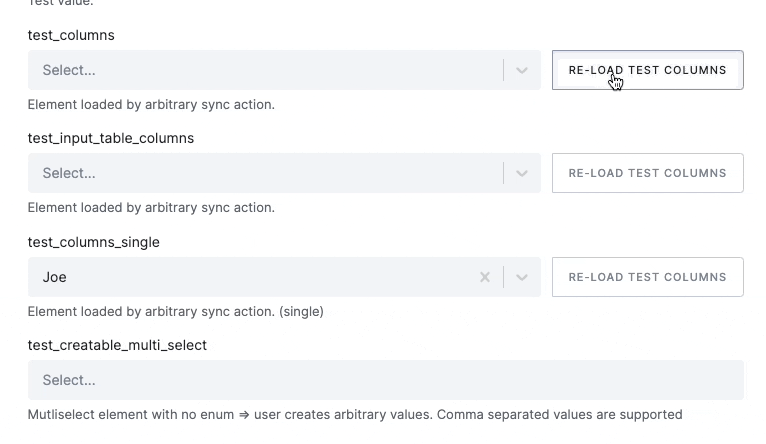This screenshot has height=444, width=766.
Task: Click the test_input_table_columns label
Action: [111, 138]
